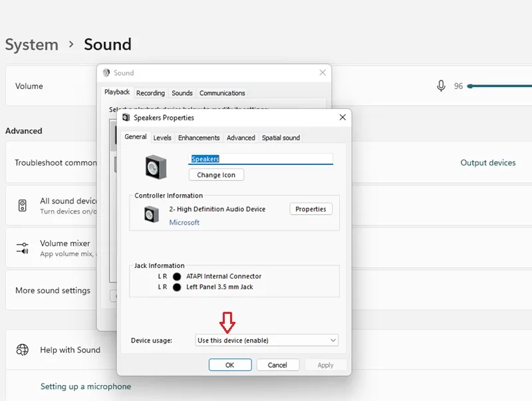Click the microphone volume slider
This screenshot has width=532, height=401.
(499, 86)
